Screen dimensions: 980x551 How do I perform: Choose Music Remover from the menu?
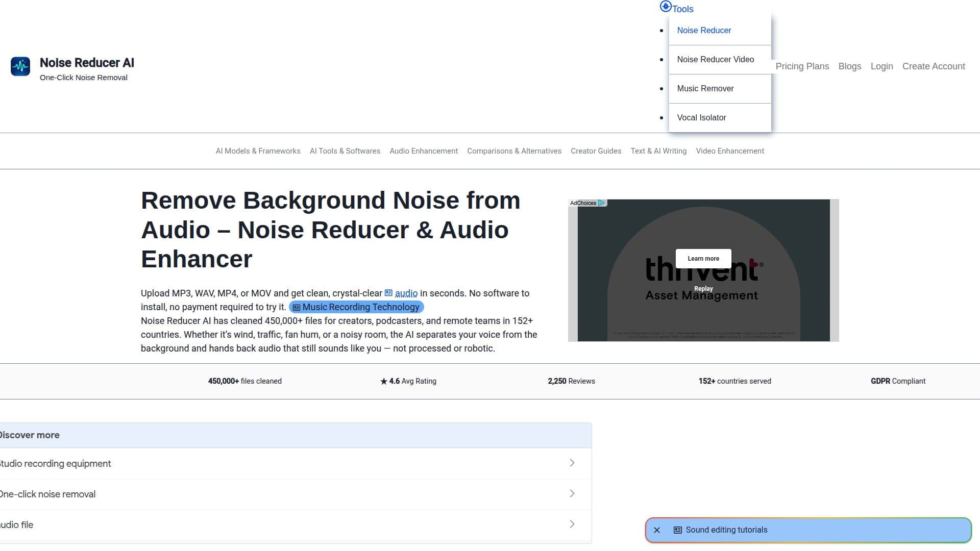pos(720,89)
